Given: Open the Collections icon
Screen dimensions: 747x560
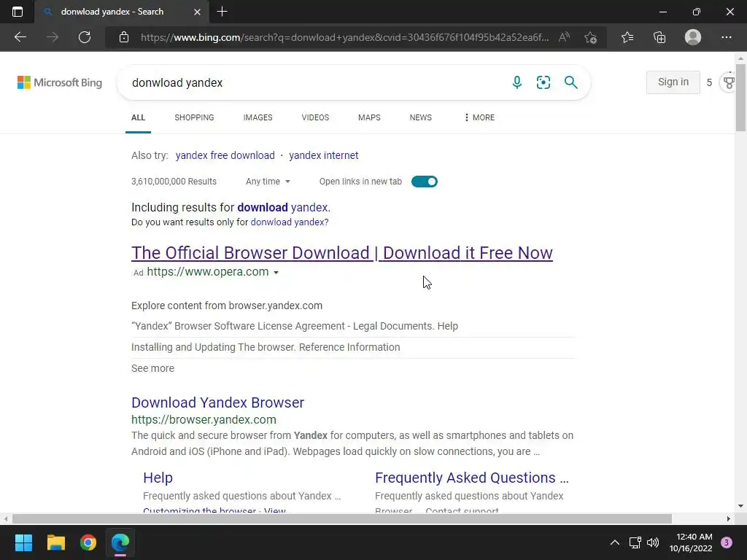Looking at the screenshot, I should pos(659,37).
